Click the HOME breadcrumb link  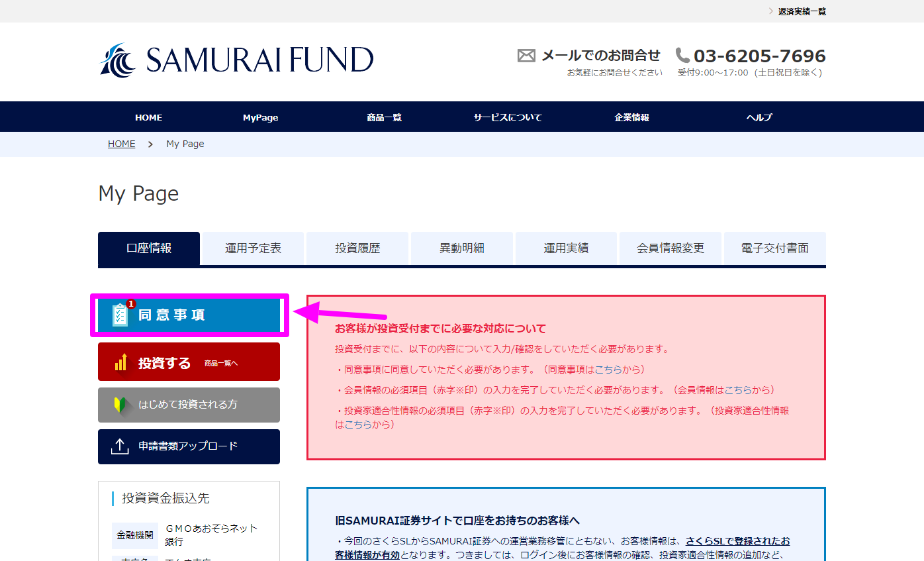point(121,144)
